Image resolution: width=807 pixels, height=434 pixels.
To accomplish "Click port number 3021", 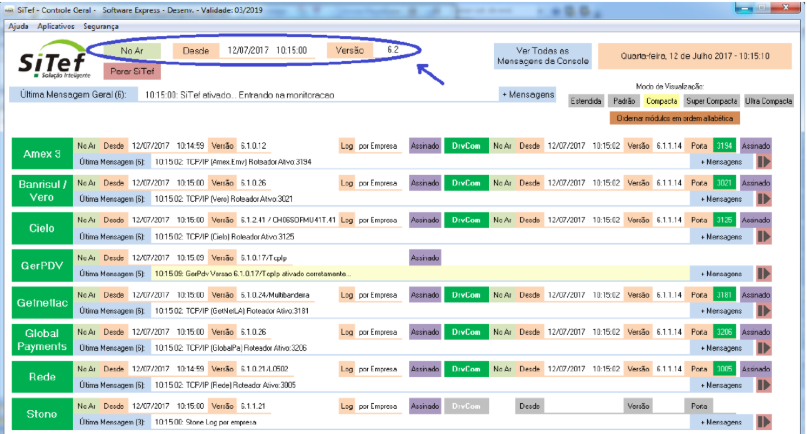I will coord(724,183).
